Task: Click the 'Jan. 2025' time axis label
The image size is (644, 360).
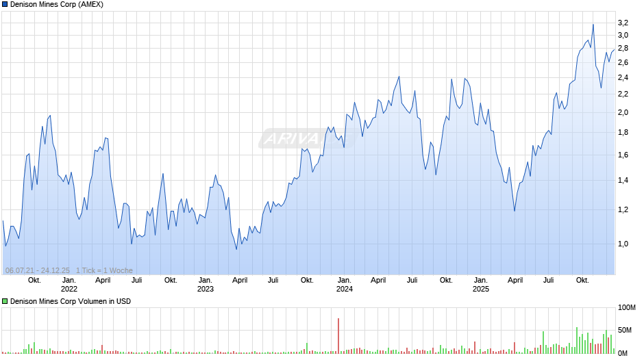Action: click(x=480, y=285)
